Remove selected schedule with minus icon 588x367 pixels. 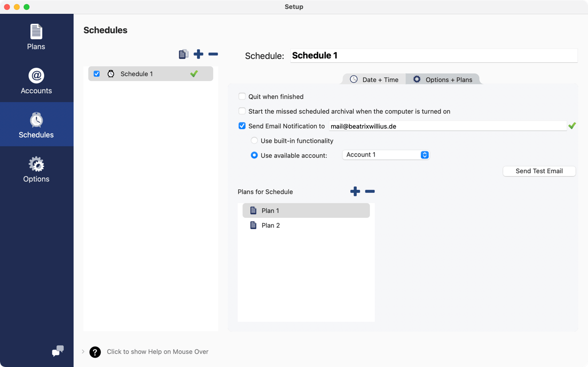pyautogui.click(x=213, y=54)
